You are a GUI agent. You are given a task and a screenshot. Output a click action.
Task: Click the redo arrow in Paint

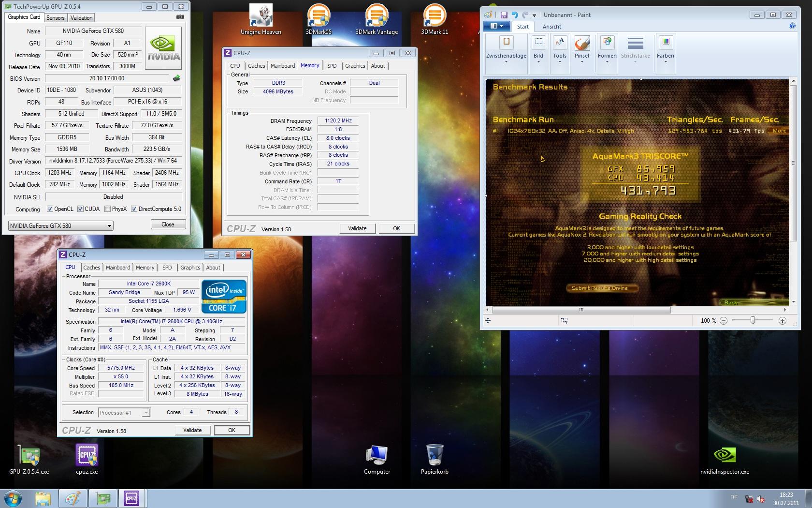[525, 15]
